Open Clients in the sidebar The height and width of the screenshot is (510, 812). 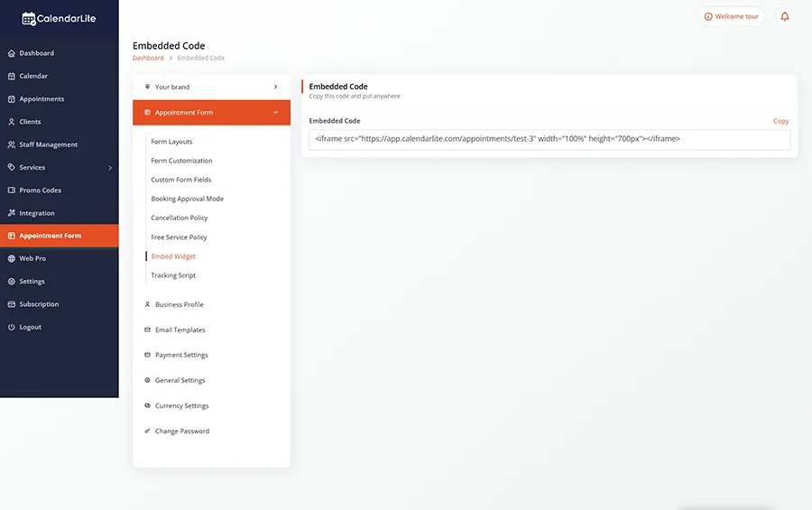30,122
